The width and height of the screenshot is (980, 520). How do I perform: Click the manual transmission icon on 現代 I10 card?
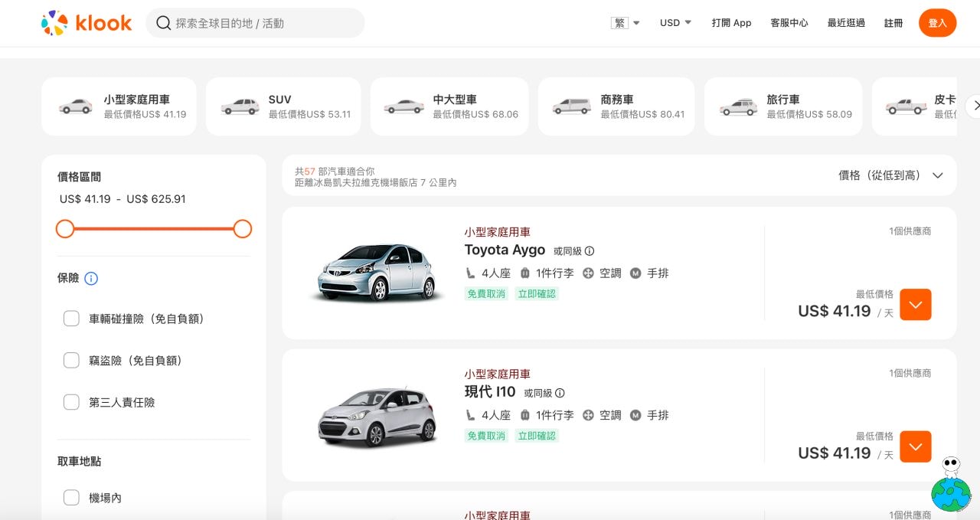[x=635, y=415]
